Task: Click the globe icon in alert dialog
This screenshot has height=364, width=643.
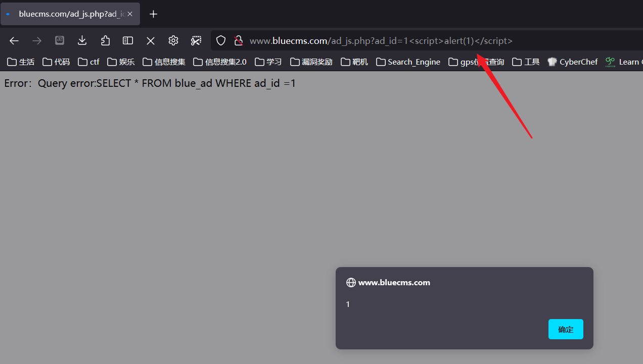Action: tap(351, 283)
